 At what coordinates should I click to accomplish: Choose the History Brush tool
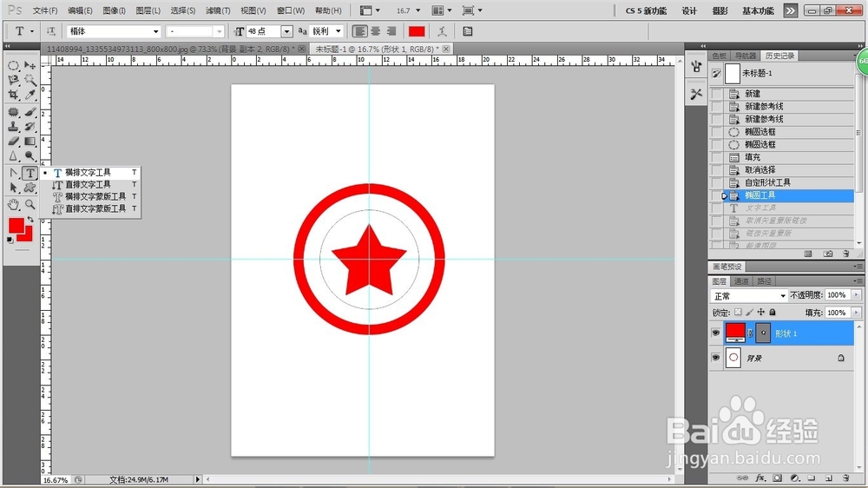pos(30,126)
